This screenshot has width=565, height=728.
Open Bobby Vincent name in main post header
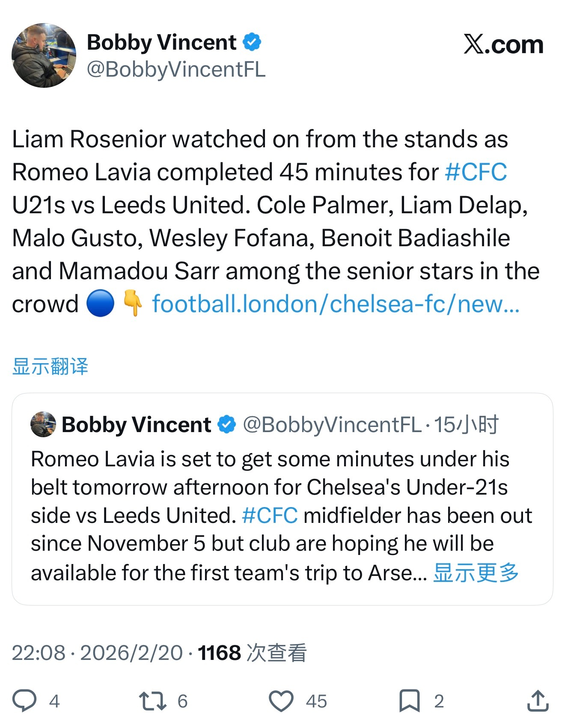161,42
